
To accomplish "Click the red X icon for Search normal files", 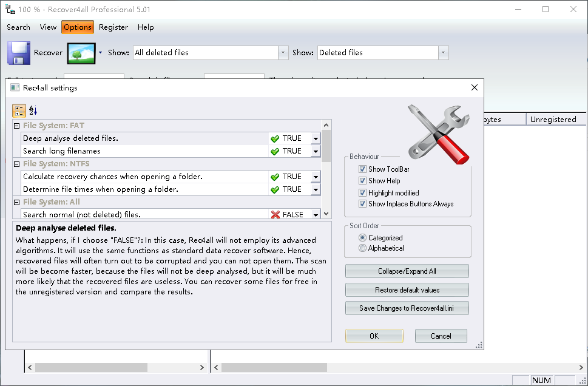I will [275, 215].
